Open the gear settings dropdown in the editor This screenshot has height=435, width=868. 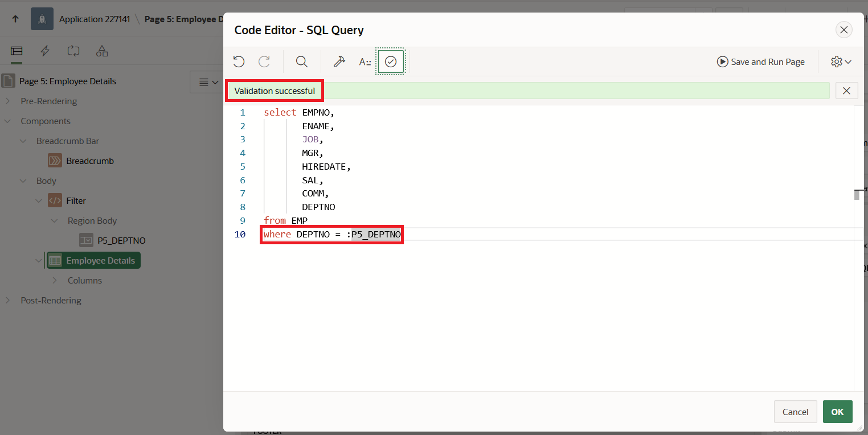840,61
